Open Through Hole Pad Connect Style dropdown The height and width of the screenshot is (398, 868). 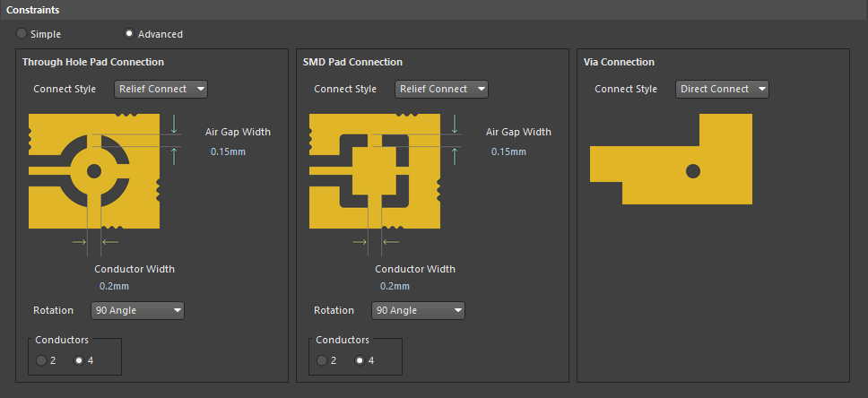pyautogui.click(x=161, y=89)
